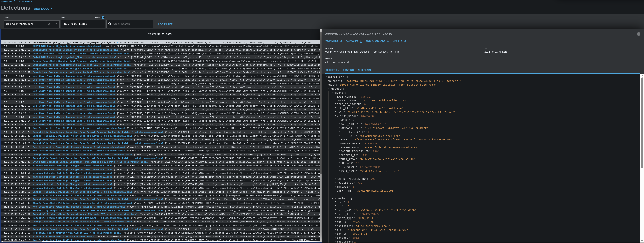644x243 pixels.
Task: Click the View Rule arrow icon
Action: pos(405,41)
